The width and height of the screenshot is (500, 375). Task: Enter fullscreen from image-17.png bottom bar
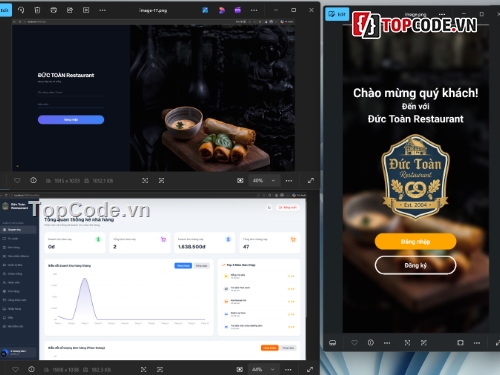pos(311,180)
